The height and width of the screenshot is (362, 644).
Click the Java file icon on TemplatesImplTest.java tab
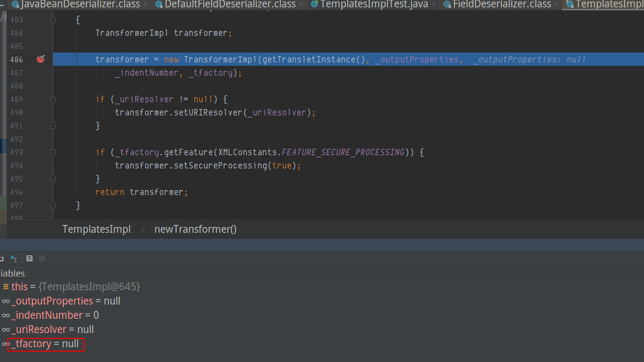pos(314,4)
